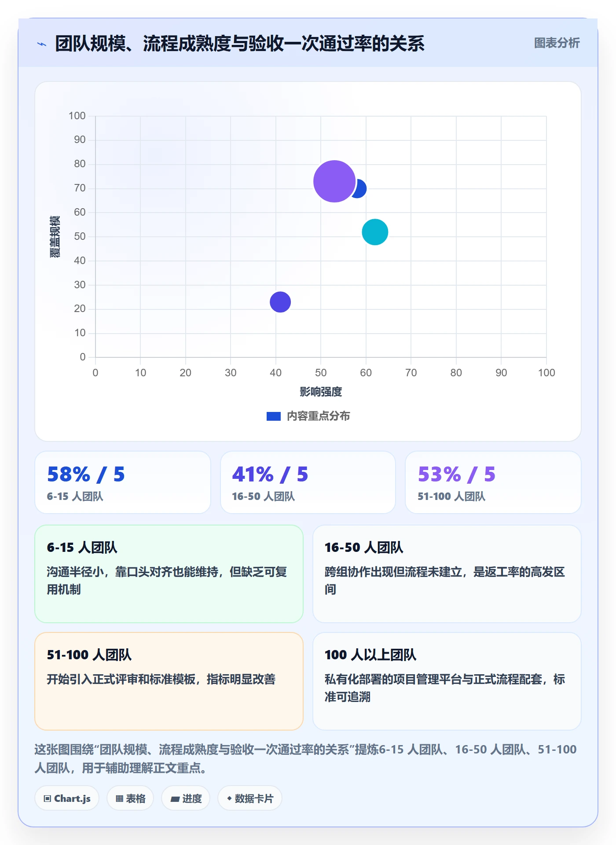This screenshot has width=616, height=845.
Task: Click the 表格 tag chip
Action: tap(130, 798)
